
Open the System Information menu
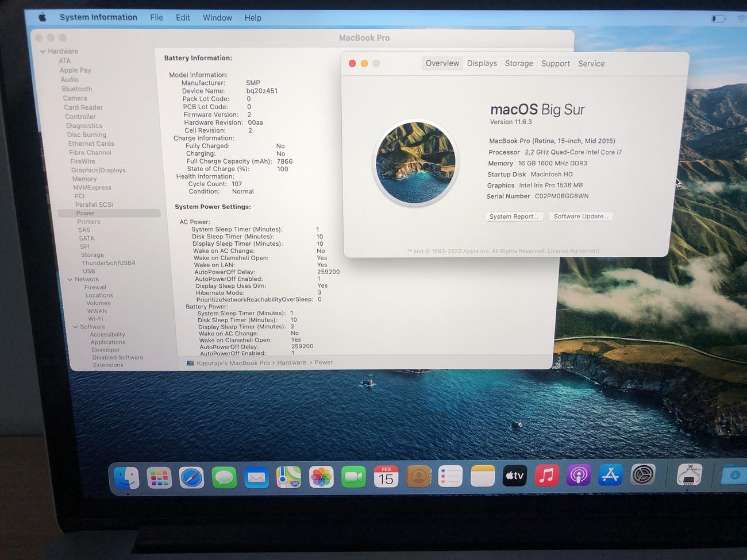(x=98, y=17)
